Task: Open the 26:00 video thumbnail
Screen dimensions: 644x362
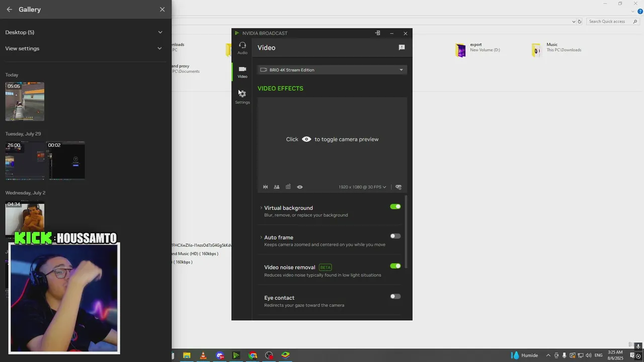Action: pyautogui.click(x=25, y=160)
